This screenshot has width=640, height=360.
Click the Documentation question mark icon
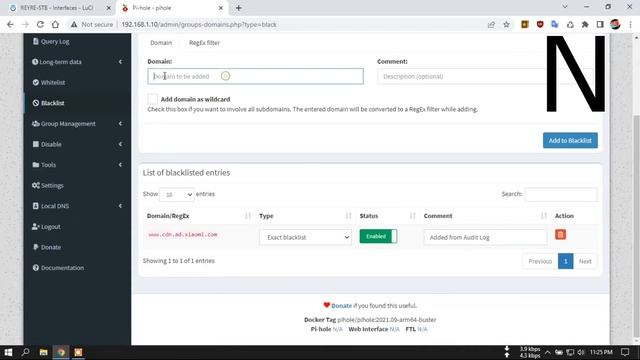click(x=36, y=268)
